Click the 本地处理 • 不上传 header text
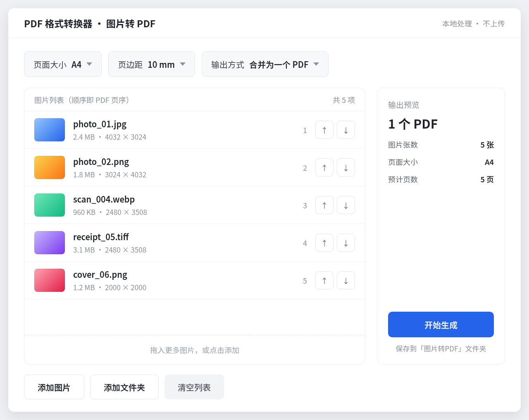This screenshot has height=420, width=529. coord(473,24)
